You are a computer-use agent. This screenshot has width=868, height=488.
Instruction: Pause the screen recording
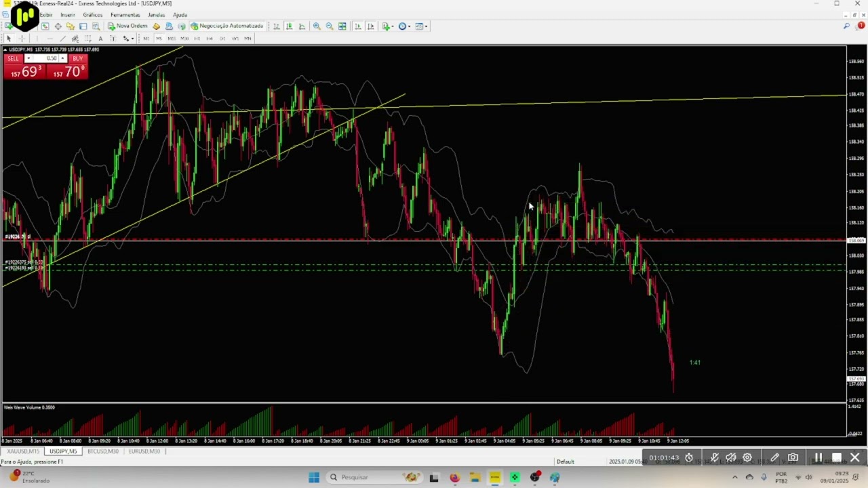[818, 457]
